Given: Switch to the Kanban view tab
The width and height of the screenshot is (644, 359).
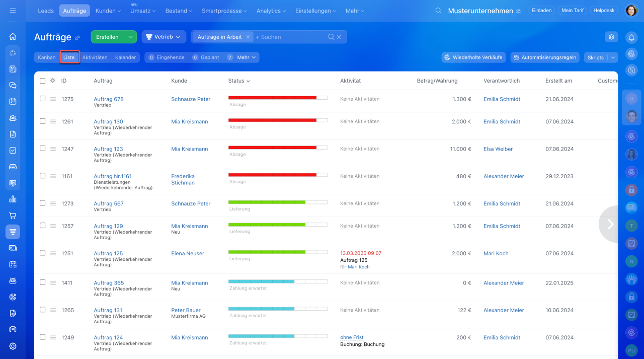Looking at the screenshot, I should click(x=47, y=57).
